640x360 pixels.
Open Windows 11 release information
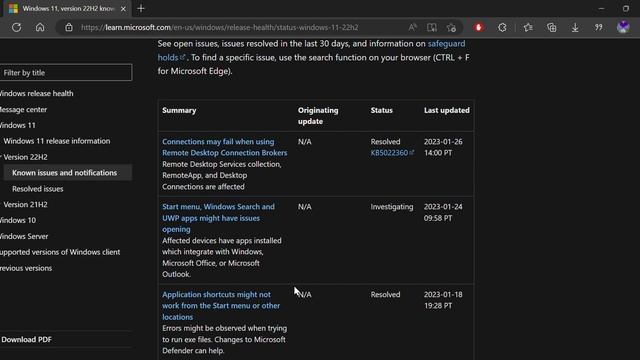[x=57, y=141]
